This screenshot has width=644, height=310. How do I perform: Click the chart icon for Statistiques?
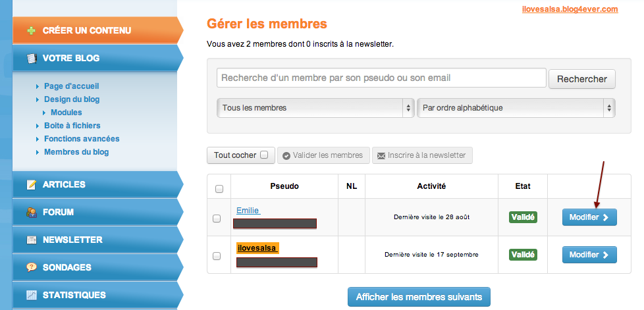[32, 295]
